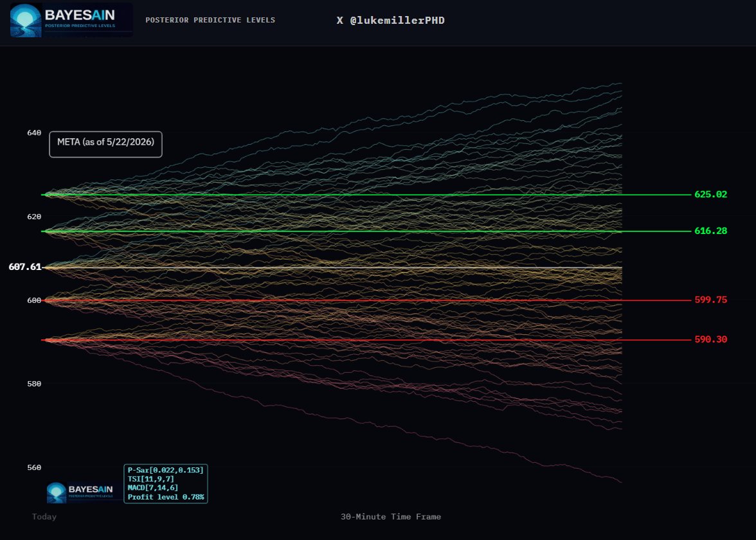Click the 625.02 green level value

pos(711,194)
